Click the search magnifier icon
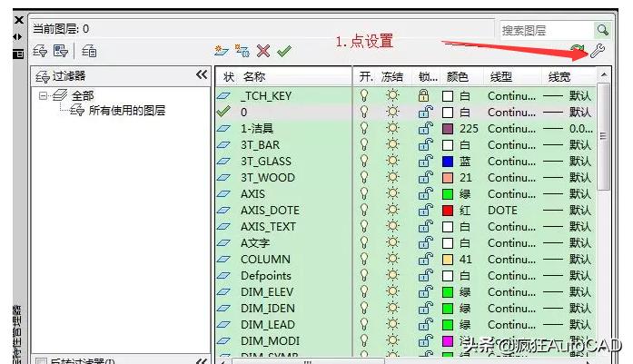The width and height of the screenshot is (633, 364). [x=602, y=30]
